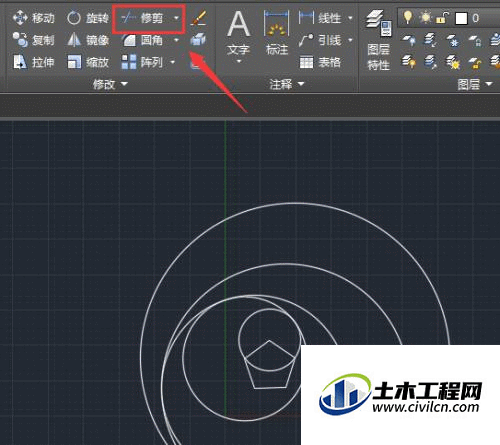The image size is (500, 445).
Task: Select the 移动 (Move) tool
Action: [x=33, y=18]
